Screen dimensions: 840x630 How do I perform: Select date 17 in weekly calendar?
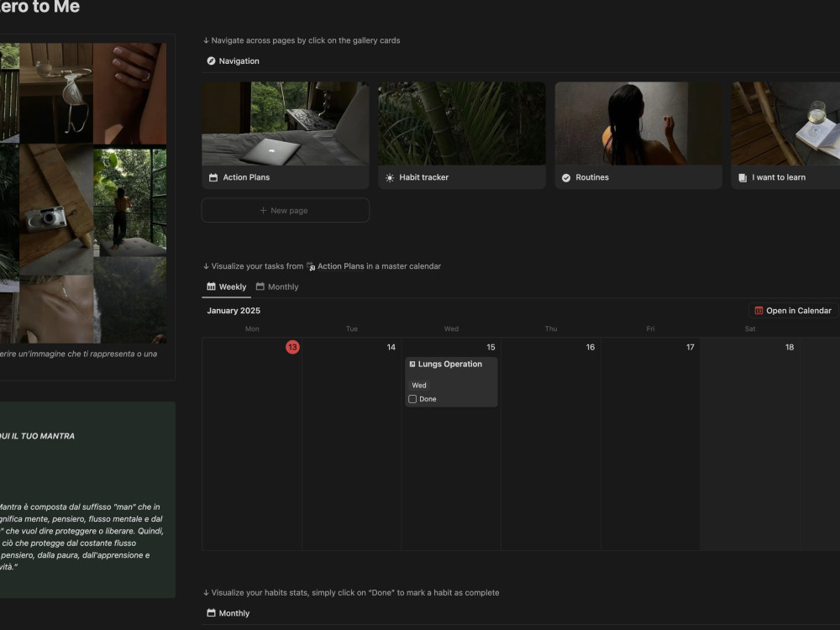(690, 347)
